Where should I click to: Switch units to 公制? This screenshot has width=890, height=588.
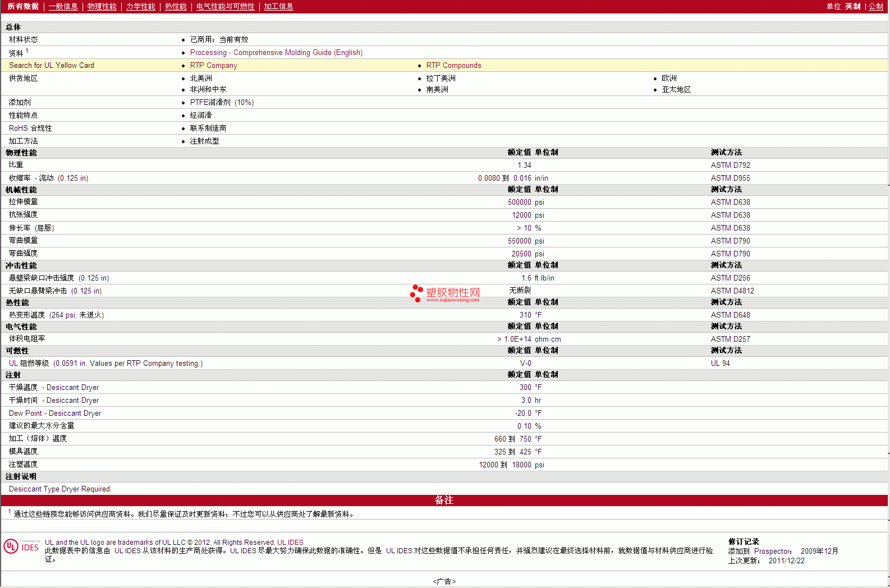tap(875, 7)
